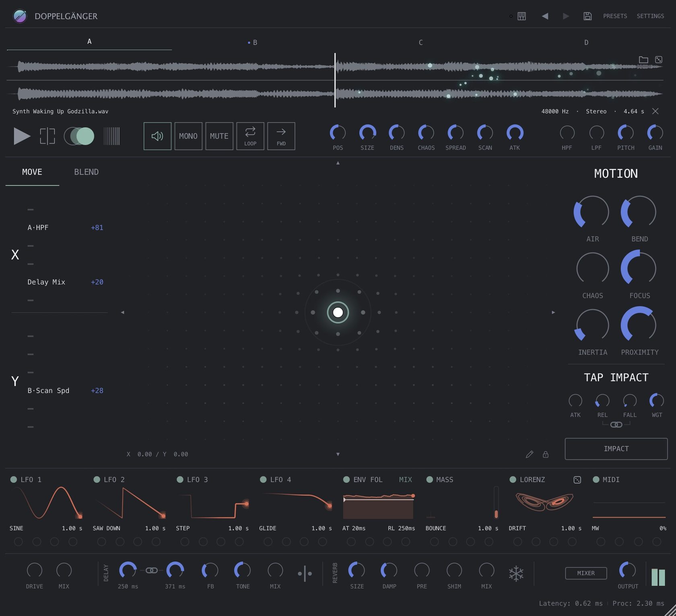Click left arrow beside XY pad
This screenshot has height=616, width=676.
pyautogui.click(x=123, y=312)
